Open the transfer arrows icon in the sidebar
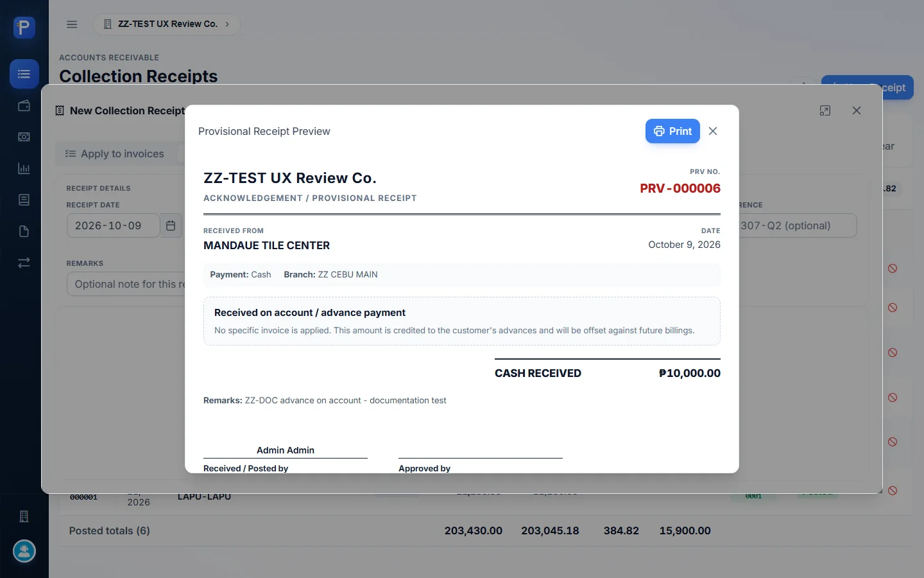This screenshot has height=578, width=924. 24,263
